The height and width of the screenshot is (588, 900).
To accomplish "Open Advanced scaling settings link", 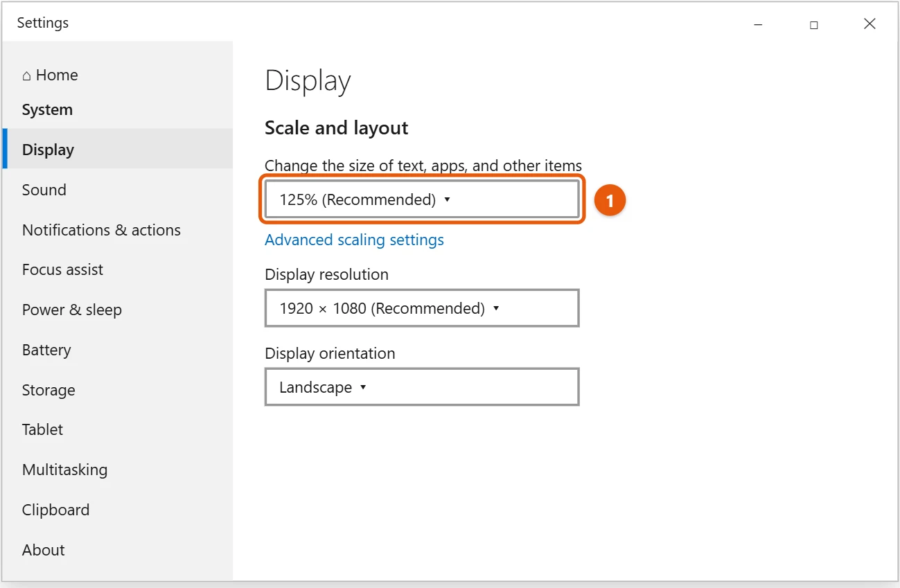I will click(x=354, y=240).
